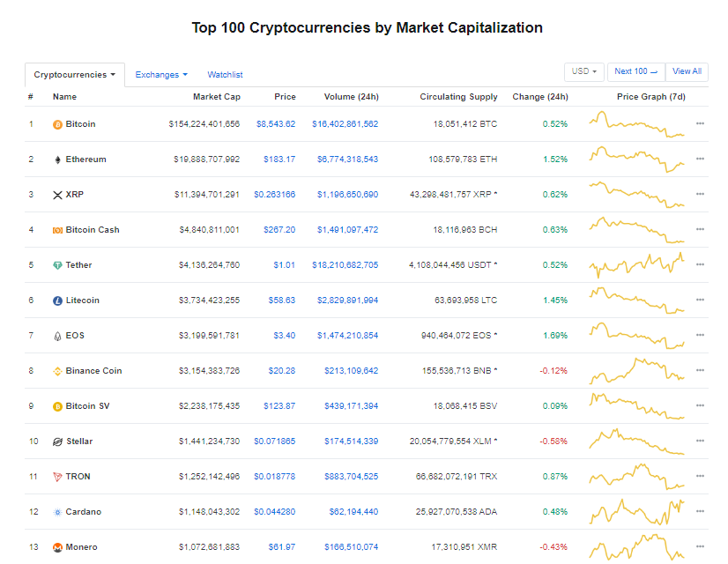Sort by the Price column header

pyautogui.click(x=285, y=97)
